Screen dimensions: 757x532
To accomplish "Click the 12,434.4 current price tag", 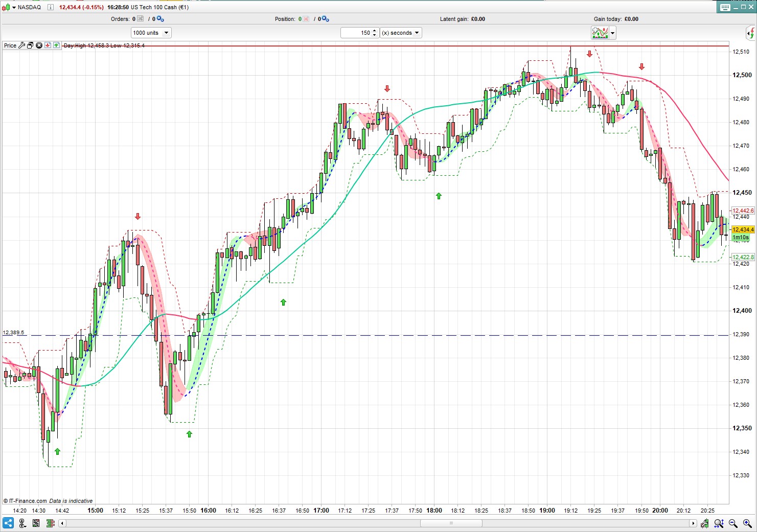I will click(x=743, y=229).
